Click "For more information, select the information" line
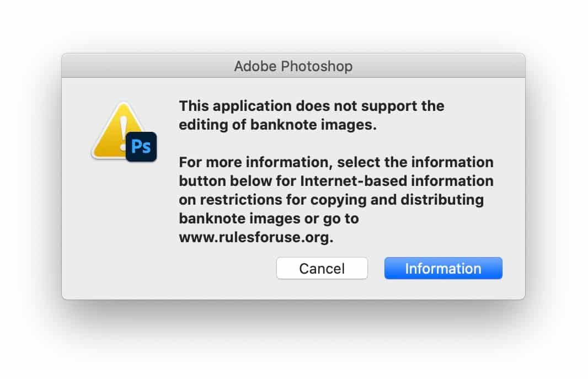The width and height of the screenshot is (588, 379). (336, 162)
